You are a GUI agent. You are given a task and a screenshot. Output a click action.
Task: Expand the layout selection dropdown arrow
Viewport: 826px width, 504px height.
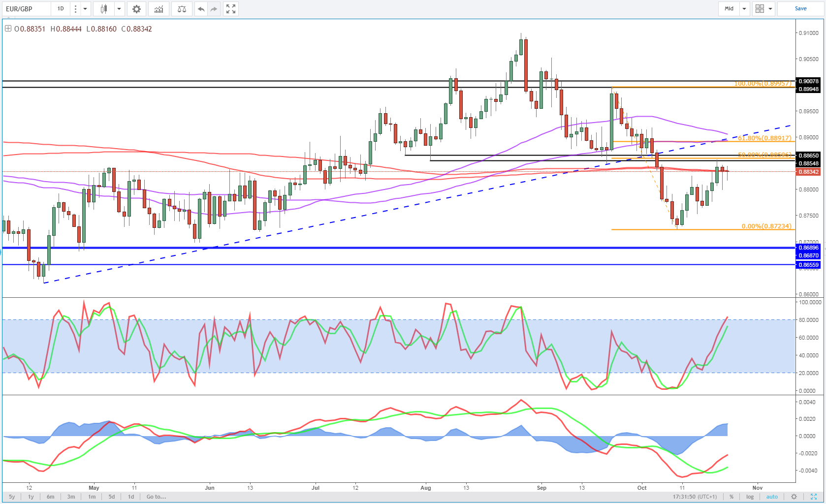pos(770,9)
